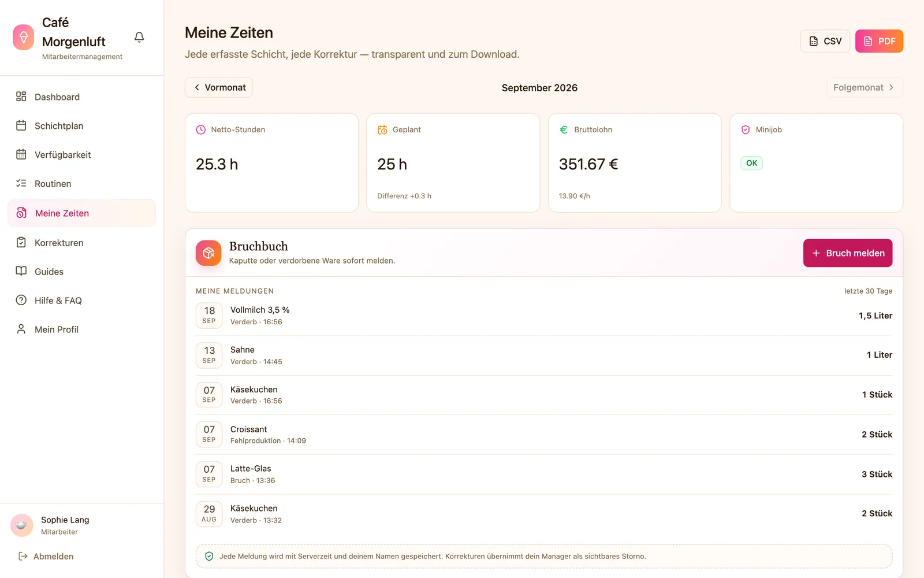Open the Verfügbarkeit page
This screenshot has width=924, height=578.
[x=81, y=155]
